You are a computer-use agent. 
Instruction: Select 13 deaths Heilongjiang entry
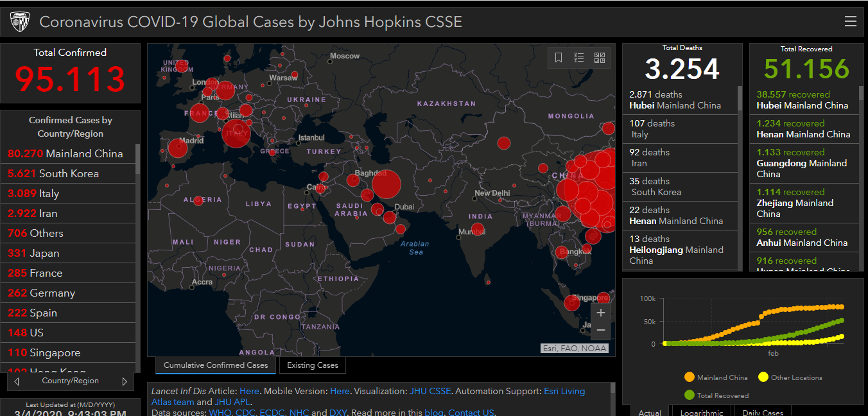680,250
